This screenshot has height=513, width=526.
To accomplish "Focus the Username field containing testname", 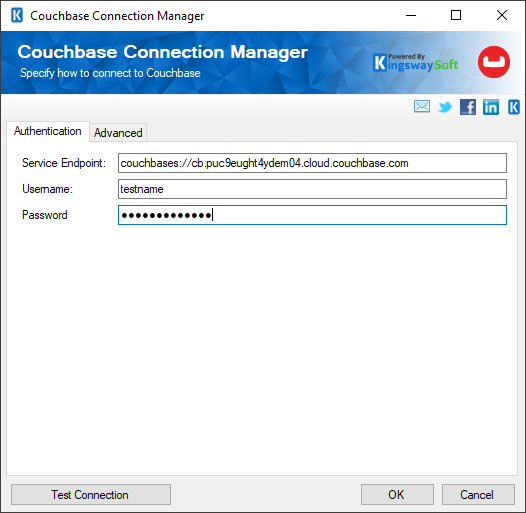I will (x=312, y=189).
